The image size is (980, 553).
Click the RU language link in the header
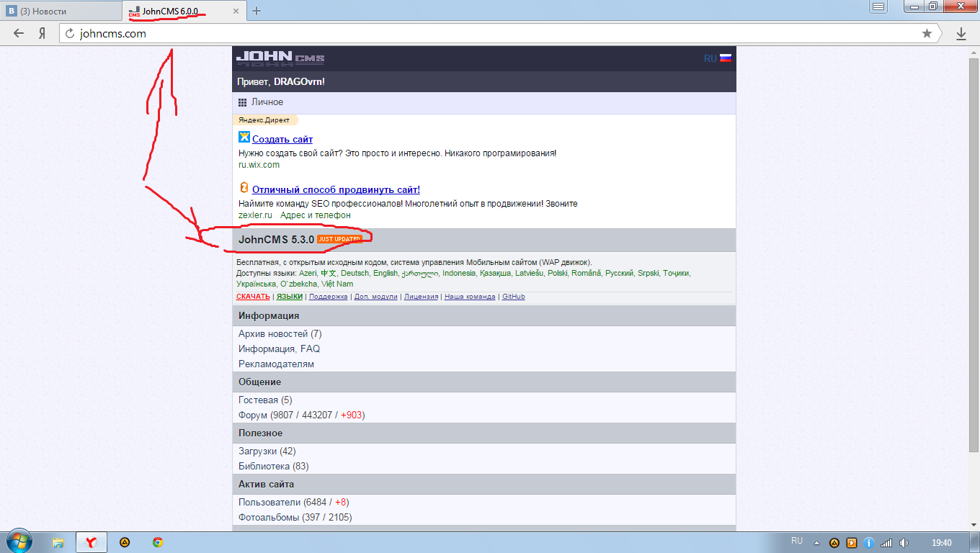(x=710, y=58)
